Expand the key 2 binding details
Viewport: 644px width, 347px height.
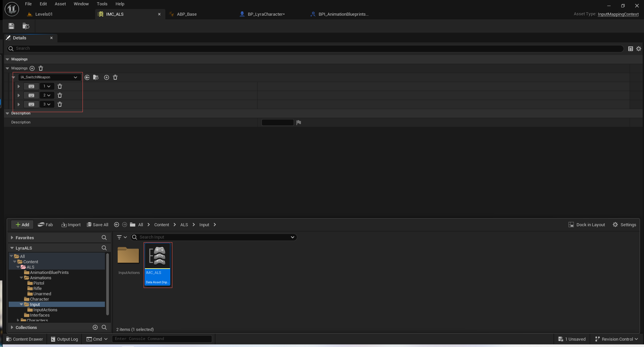pos(19,95)
